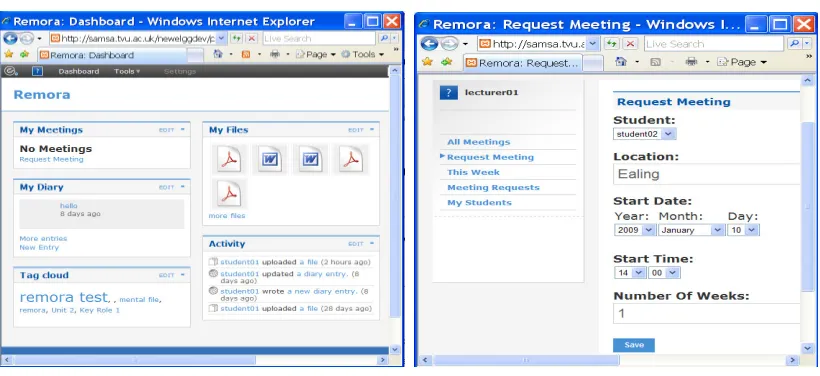Click Back arrow in Request Meeting window

coord(429,43)
